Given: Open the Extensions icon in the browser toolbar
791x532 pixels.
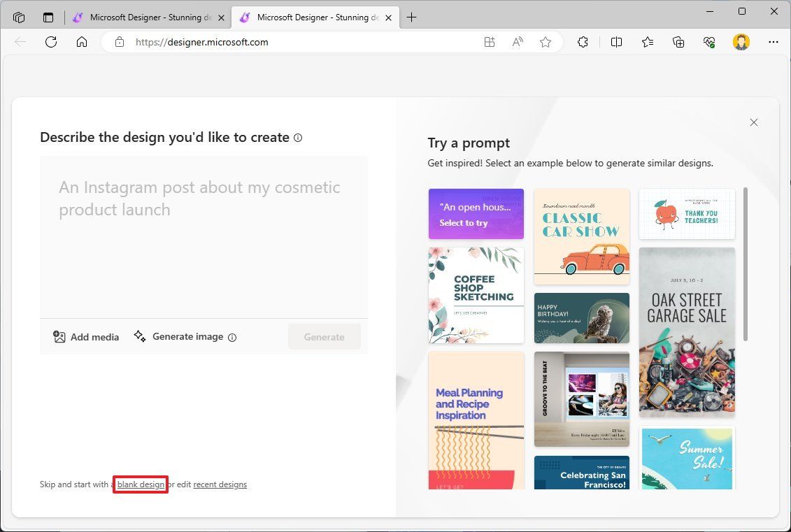Looking at the screenshot, I should [583, 42].
